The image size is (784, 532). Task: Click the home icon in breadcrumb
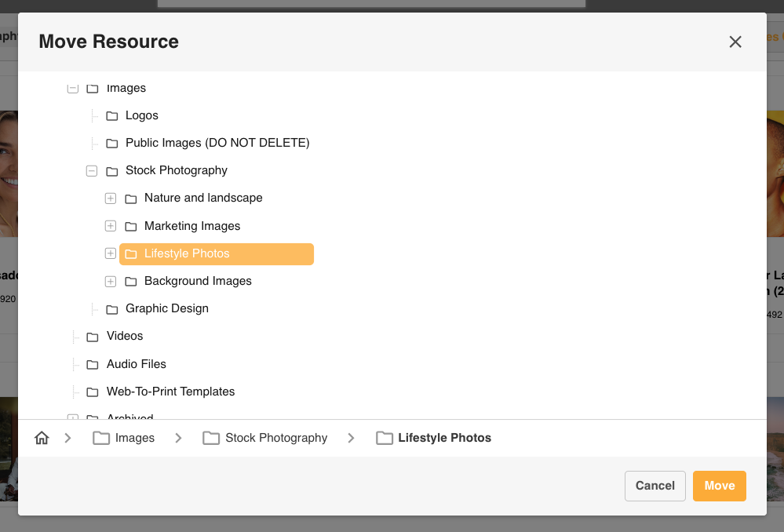pyautogui.click(x=42, y=439)
